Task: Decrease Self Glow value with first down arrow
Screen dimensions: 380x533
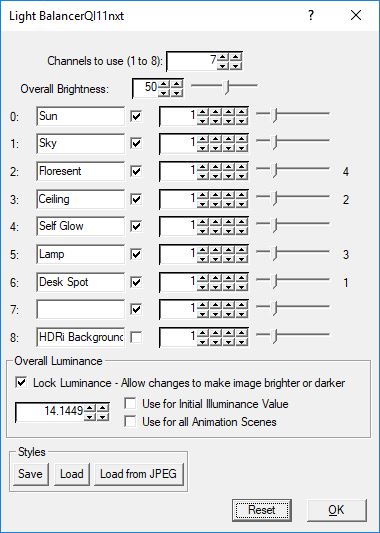Action: 203,230
